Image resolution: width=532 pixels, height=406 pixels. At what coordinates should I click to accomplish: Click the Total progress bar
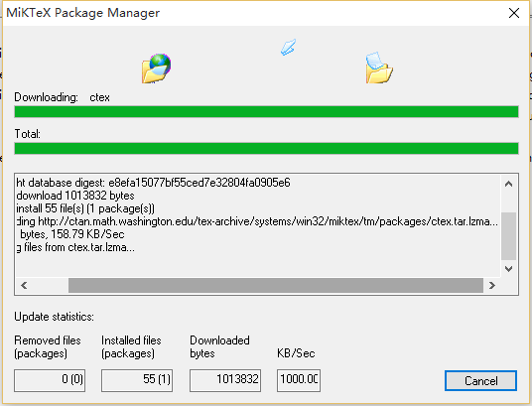point(266,148)
